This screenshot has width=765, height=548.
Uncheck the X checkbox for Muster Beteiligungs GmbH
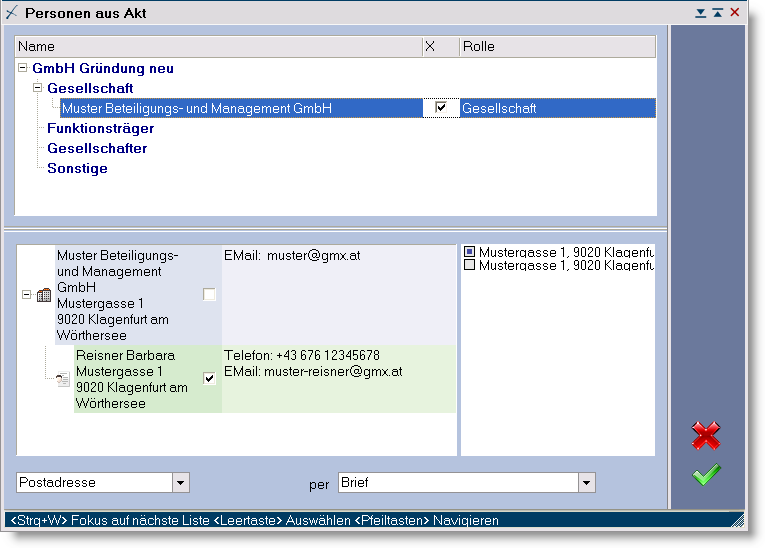(x=440, y=108)
